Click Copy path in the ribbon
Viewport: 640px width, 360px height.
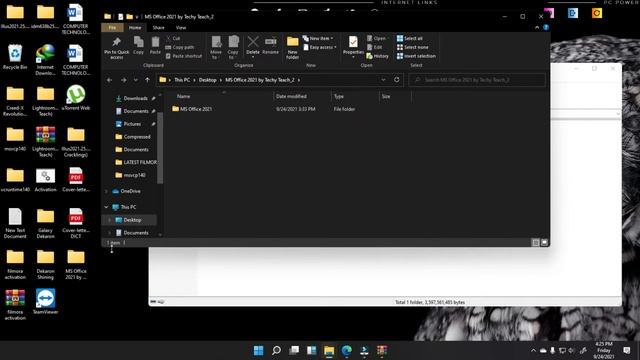(x=179, y=47)
